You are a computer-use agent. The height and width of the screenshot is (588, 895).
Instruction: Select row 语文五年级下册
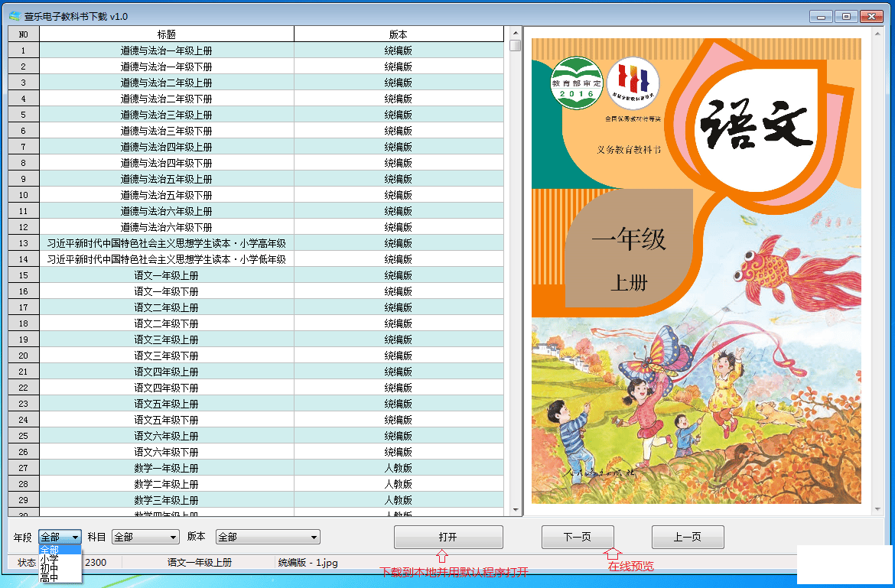click(255, 419)
